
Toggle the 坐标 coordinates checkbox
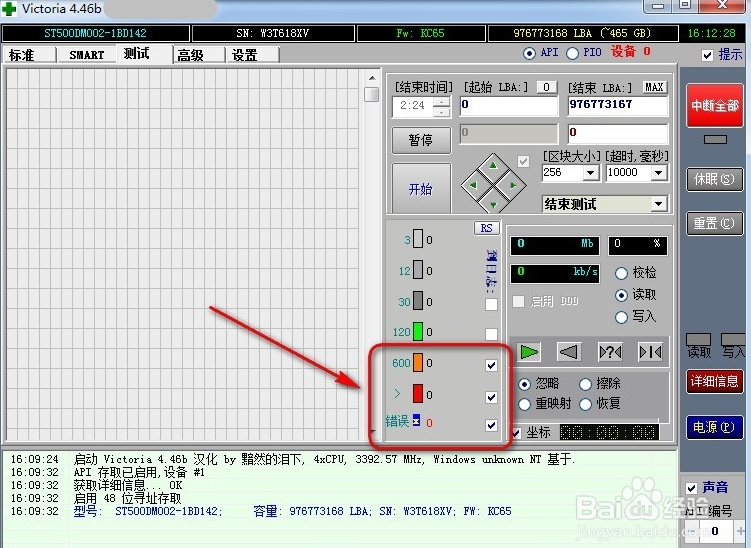516,433
